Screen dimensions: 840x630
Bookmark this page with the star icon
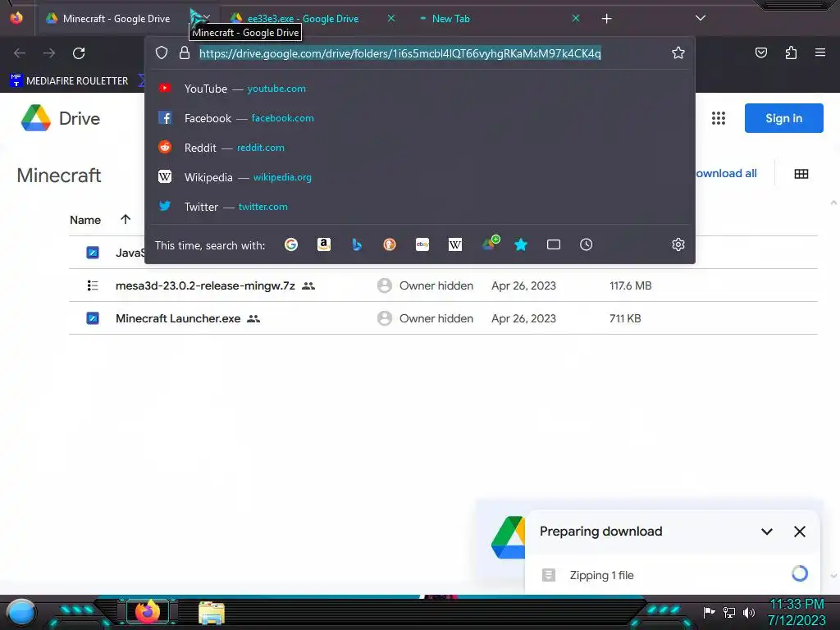678,52
